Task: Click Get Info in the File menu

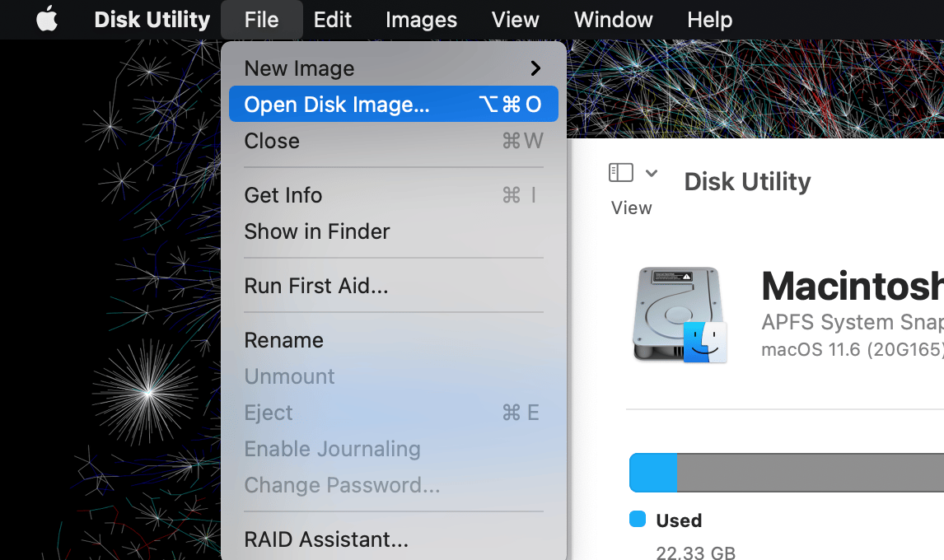Action: [283, 195]
